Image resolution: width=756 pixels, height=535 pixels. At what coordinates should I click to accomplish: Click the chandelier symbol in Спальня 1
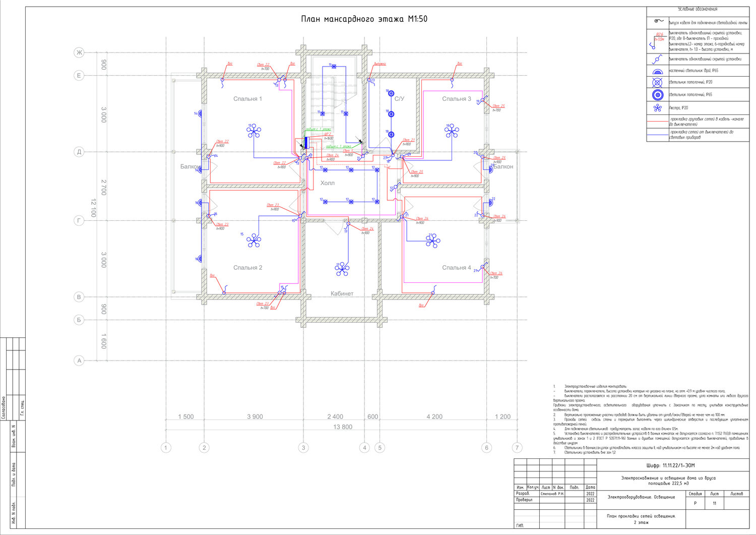tap(254, 132)
